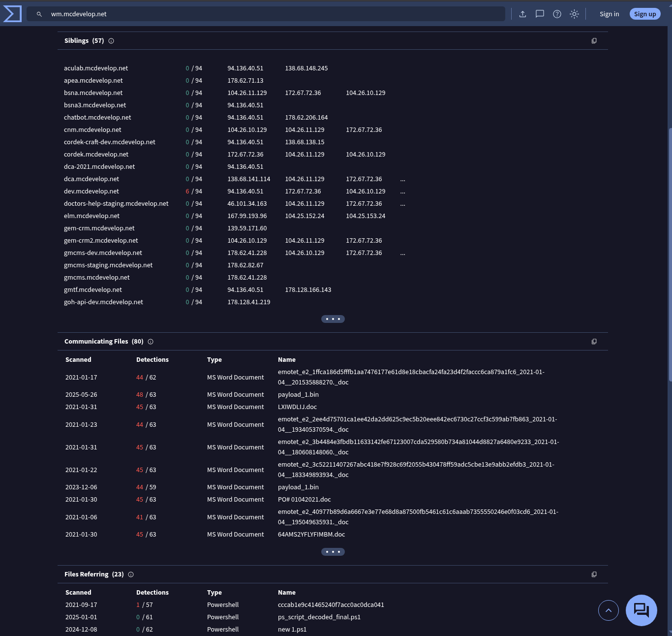The image size is (672, 636).
Task: Open the new 1.ps1 file entry
Action: [292, 630]
